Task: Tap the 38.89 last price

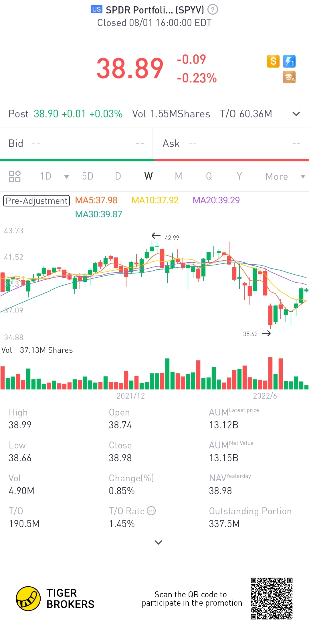Action: pos(130,68)
